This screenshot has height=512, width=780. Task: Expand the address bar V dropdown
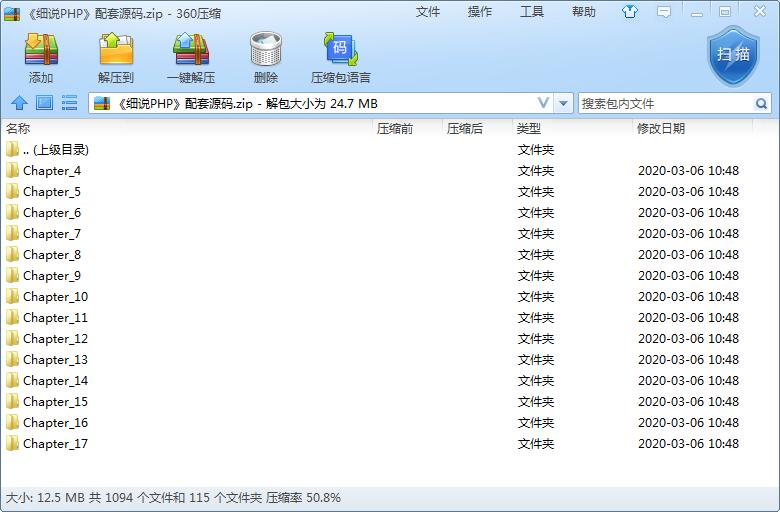(x=543, y=103)
